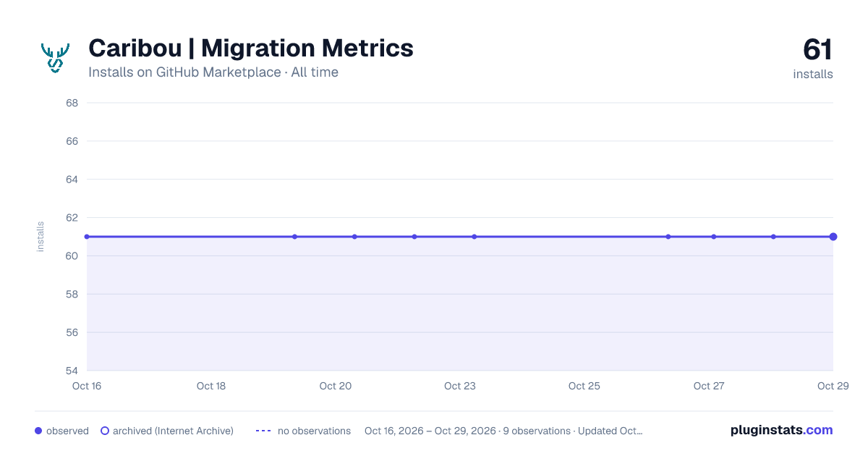
Task: Click the y-axis label '60'
Action: [x=72, y=256]
